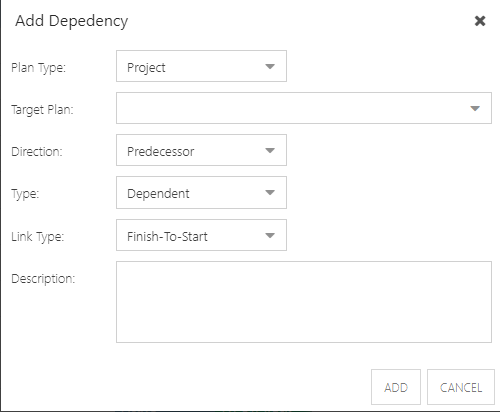Screen dimensions: 500x412
Task: Open the Direction combo showing Predecessor
Action: click(201, 150)
